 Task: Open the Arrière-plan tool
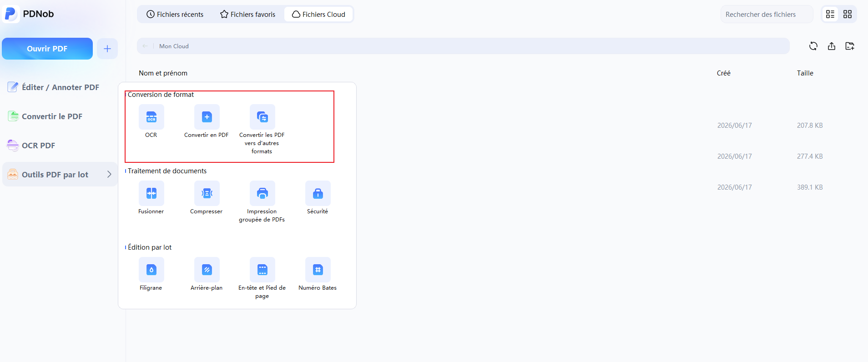point(207,270)
